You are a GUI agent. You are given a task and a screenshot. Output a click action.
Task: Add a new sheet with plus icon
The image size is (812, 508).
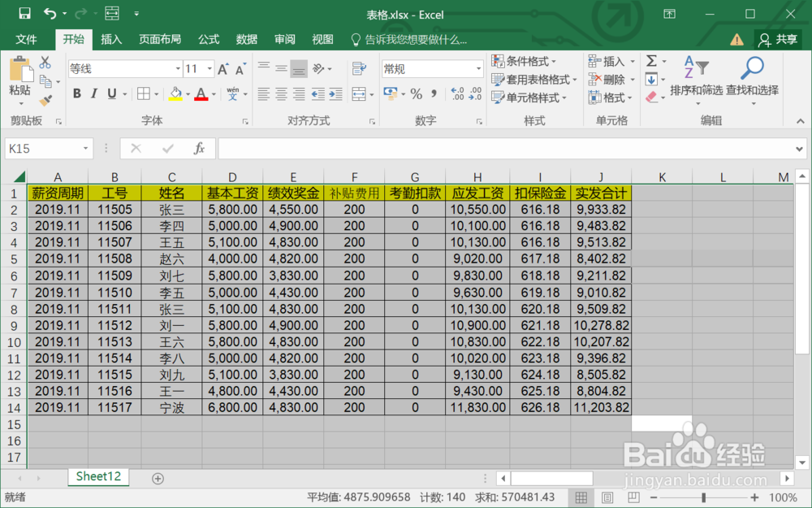(158, 479)
